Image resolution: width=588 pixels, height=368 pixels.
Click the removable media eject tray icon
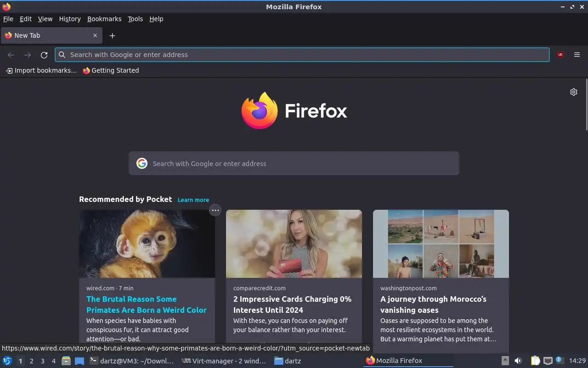pos(505,361)
